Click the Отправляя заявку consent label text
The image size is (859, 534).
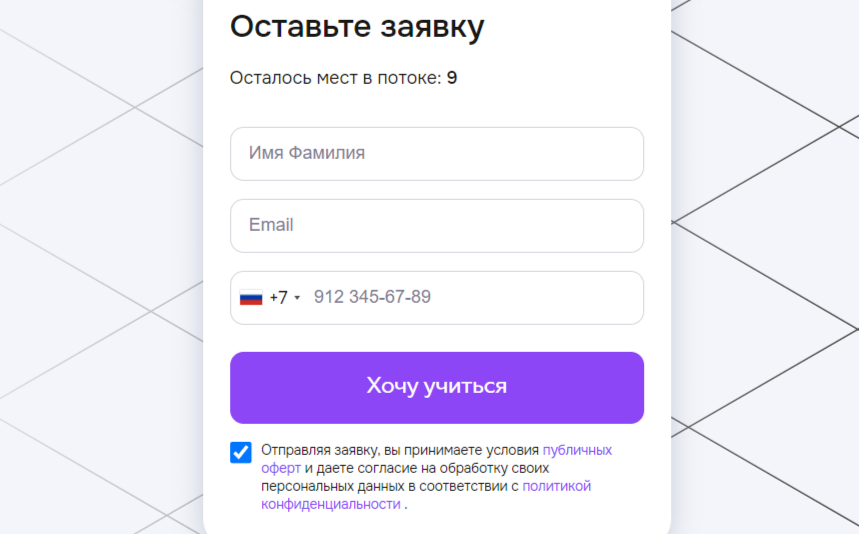point(319,450)
